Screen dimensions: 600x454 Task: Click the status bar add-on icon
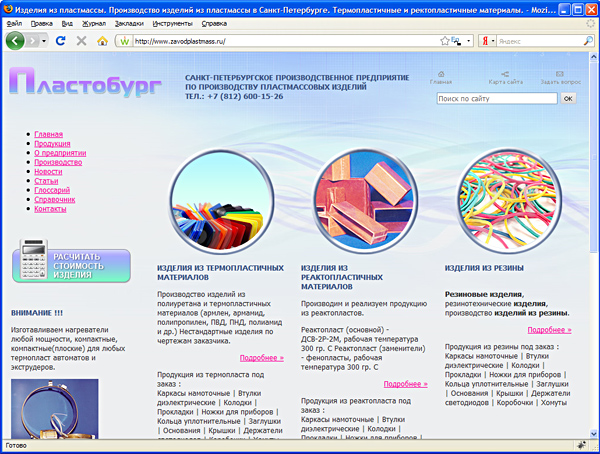(581, 445)
